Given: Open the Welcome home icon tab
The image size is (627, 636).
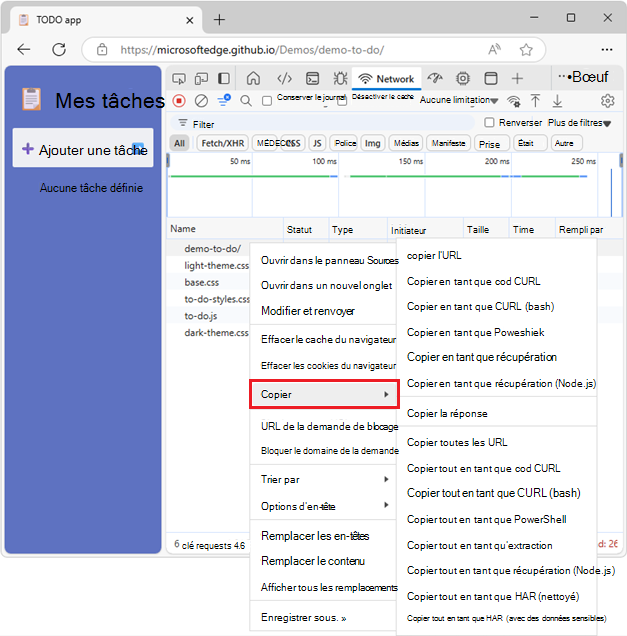Looking at the screenshot, I should [x=253, y=78].
